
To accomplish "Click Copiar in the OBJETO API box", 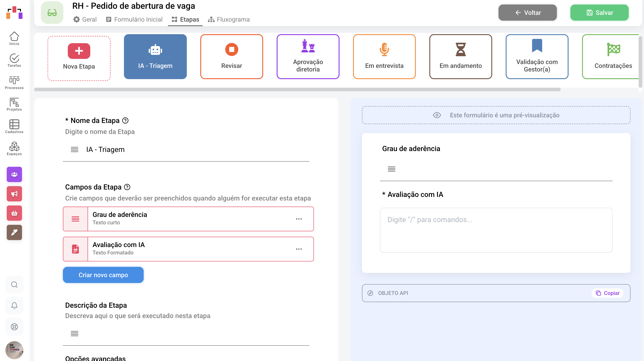I will pos(607,293).
